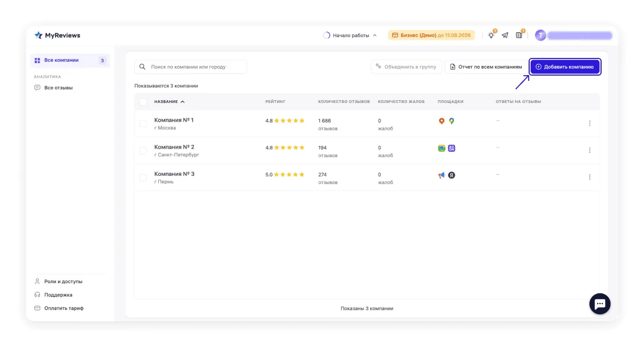Sort by Название column arrow
The height and width of the screenshot is (347, 644).
(182, 101)
